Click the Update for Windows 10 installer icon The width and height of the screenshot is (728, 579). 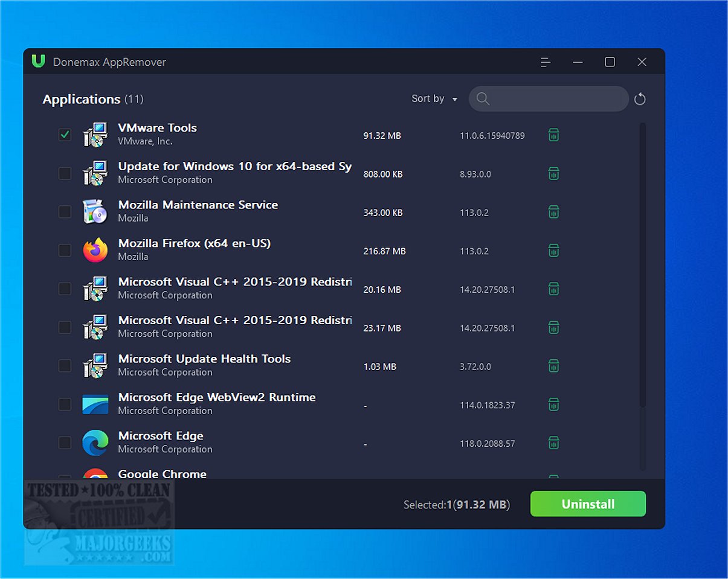click(x=95, y=174)
